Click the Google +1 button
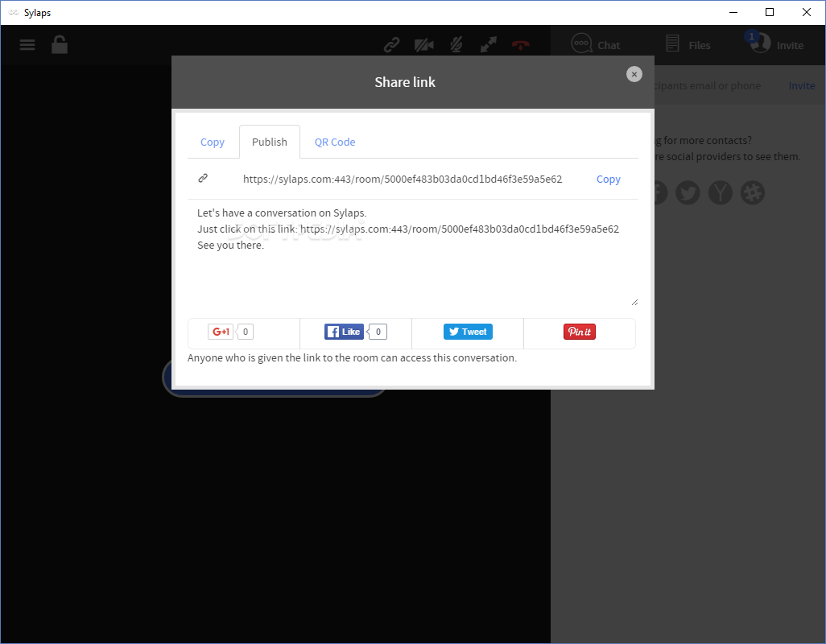 point(221,332)
